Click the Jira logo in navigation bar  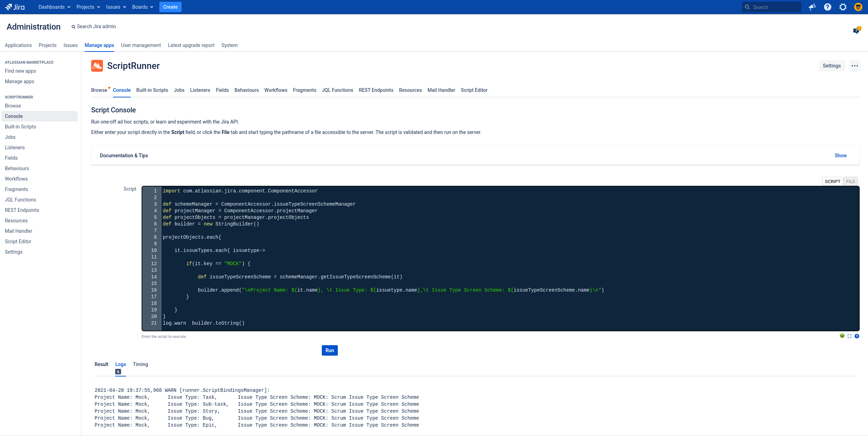(x=15, y=7)
